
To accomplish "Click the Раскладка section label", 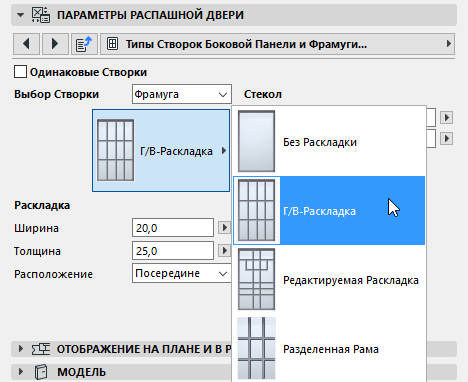I will [42, 205].
